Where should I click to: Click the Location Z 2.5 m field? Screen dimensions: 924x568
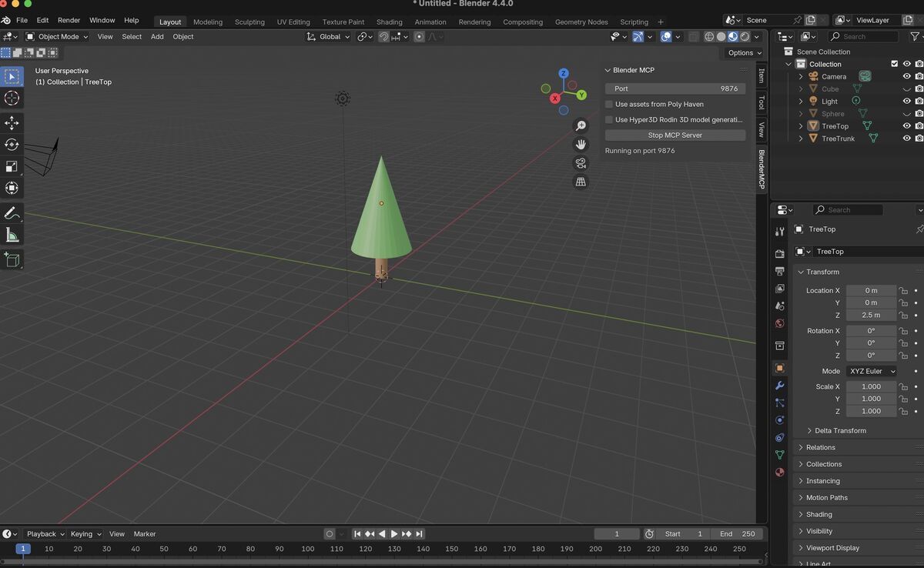pyautogui.click(x=872, y=315)
